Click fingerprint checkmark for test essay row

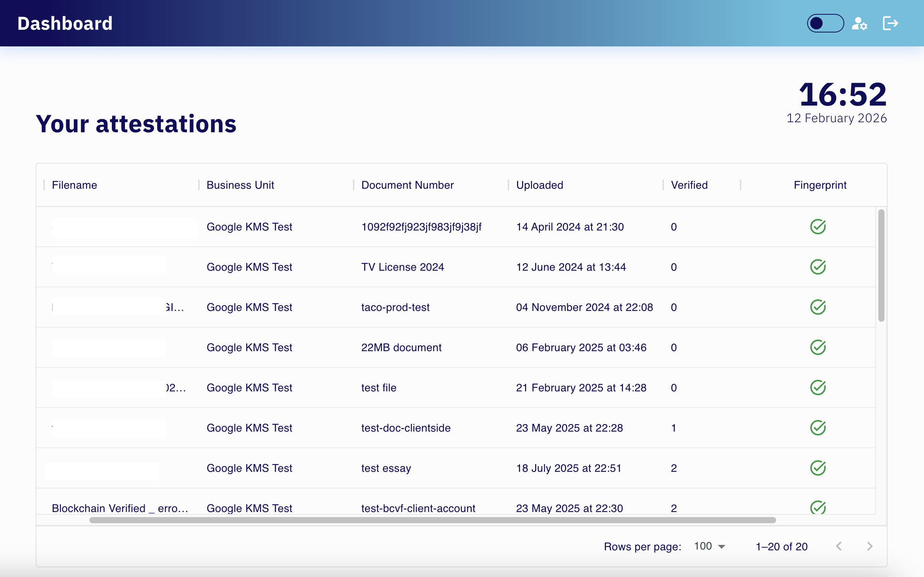click(x=818, y=468)
